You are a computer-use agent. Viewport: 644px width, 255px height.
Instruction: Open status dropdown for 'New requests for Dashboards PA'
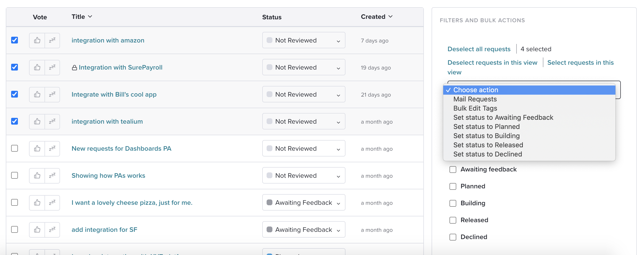point(304,149)
